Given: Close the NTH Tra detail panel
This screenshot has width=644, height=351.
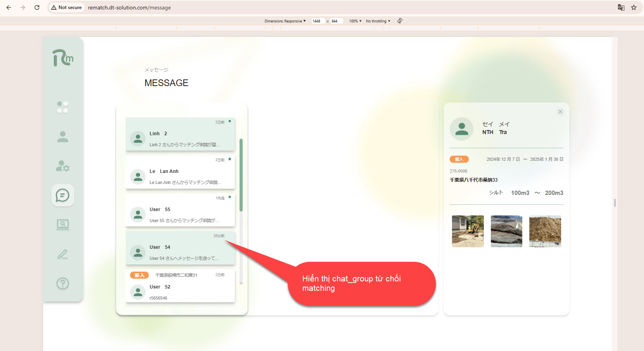Looking at the screenshot, I should point(560,112).
